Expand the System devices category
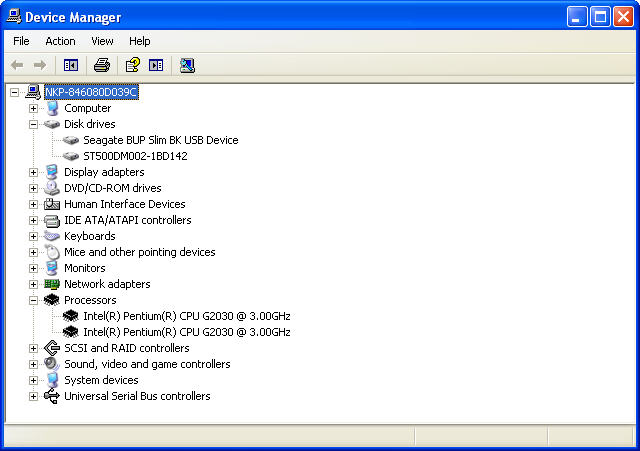The width and height of the screenshot is (640, 451). pyautogui.click(x=33, y=380)
